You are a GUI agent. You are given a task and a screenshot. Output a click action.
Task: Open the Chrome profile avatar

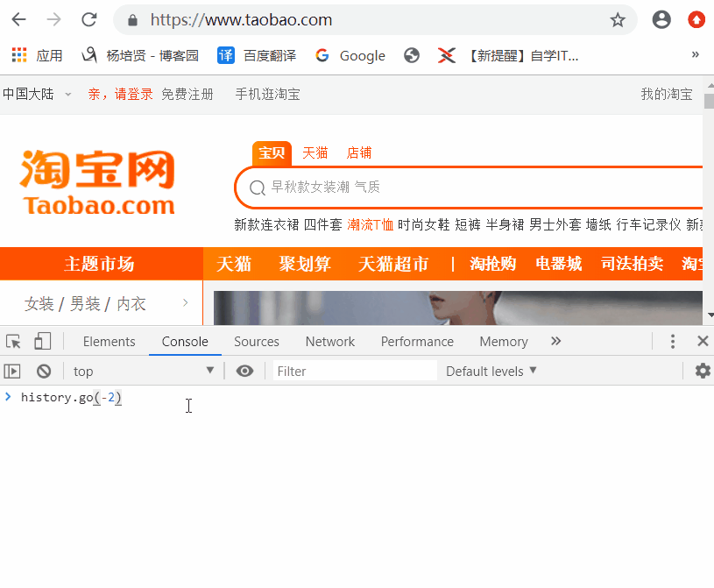click(661, 19)
